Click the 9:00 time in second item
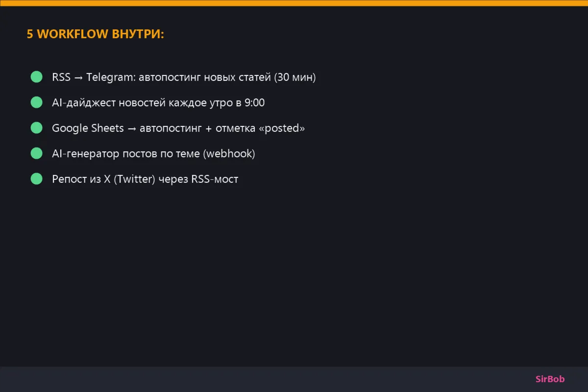This screenshot has width=588, height=392. (x=254, y=103)
